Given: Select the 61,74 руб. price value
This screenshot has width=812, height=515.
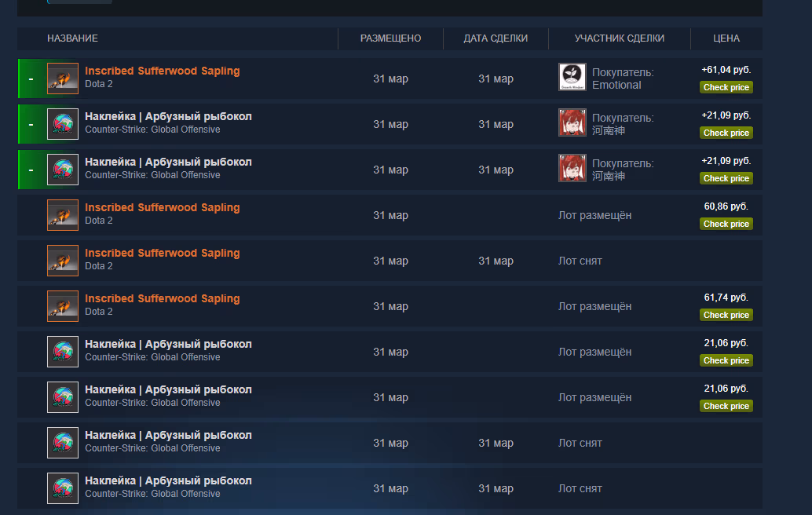Looking at the screenshot, I should (x=726, y=298).
